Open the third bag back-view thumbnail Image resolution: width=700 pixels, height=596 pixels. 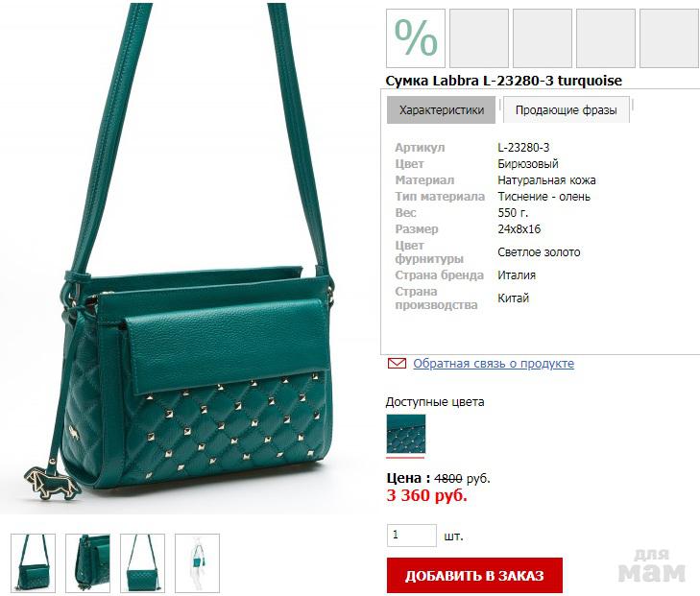(142, 563)
